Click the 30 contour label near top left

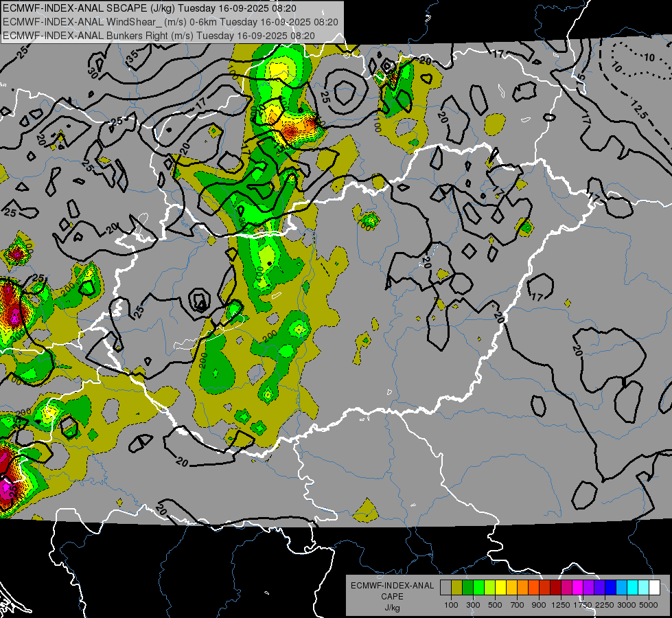[x=93, y=73]
